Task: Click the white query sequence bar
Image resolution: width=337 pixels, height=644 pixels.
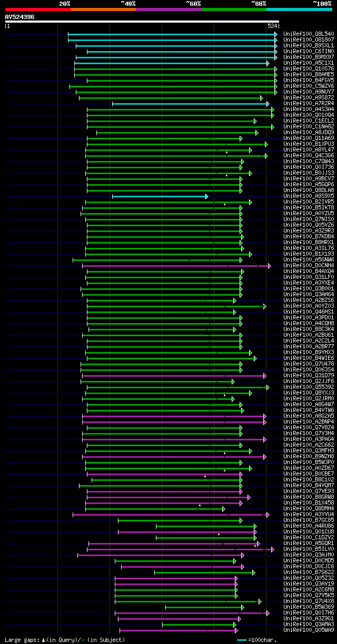Action: pyautogui.click(x=142, y=22)
